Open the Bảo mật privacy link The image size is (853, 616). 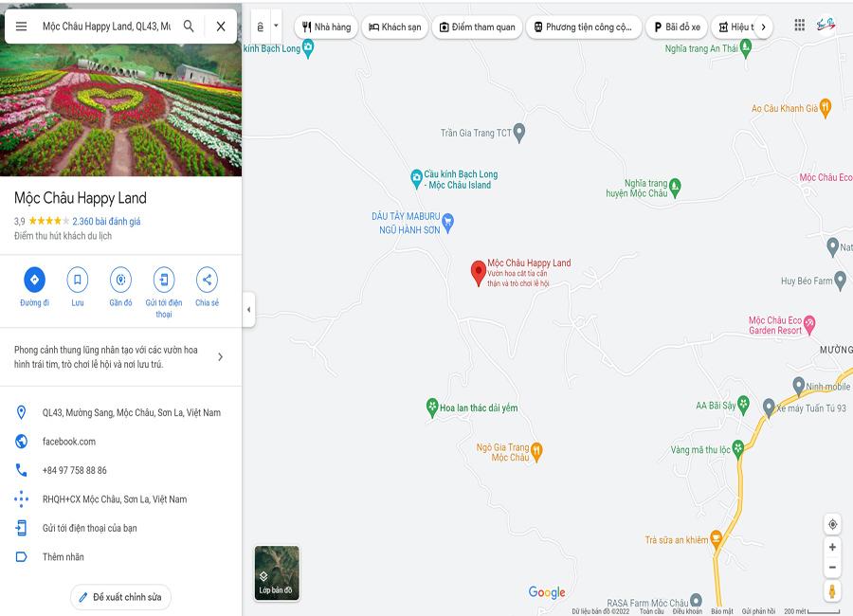(722, 611)
